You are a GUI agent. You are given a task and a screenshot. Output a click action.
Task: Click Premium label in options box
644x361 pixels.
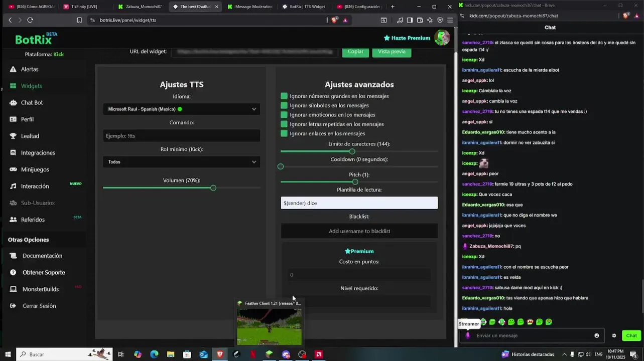[x=359, y=251]
